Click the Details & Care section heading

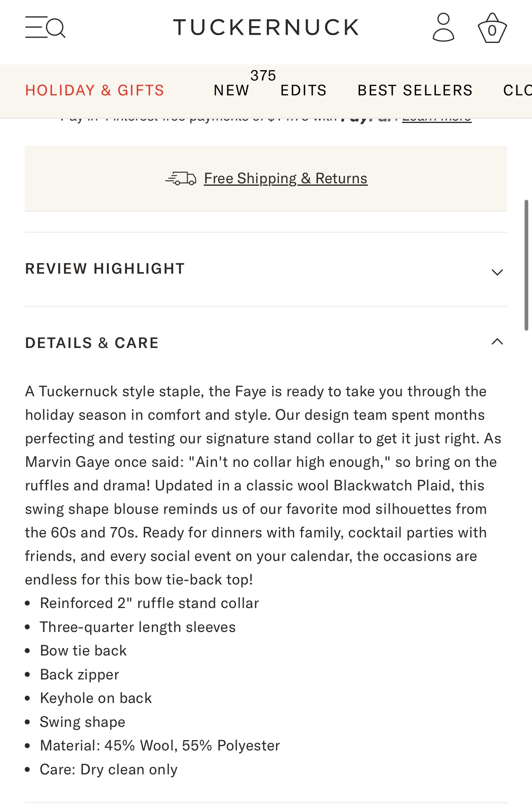tap(92, 343)
